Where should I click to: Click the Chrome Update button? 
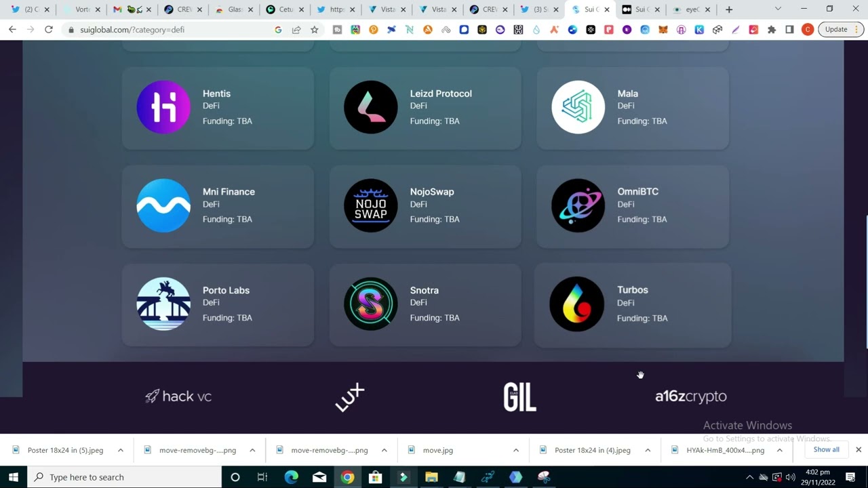(840, 30)
